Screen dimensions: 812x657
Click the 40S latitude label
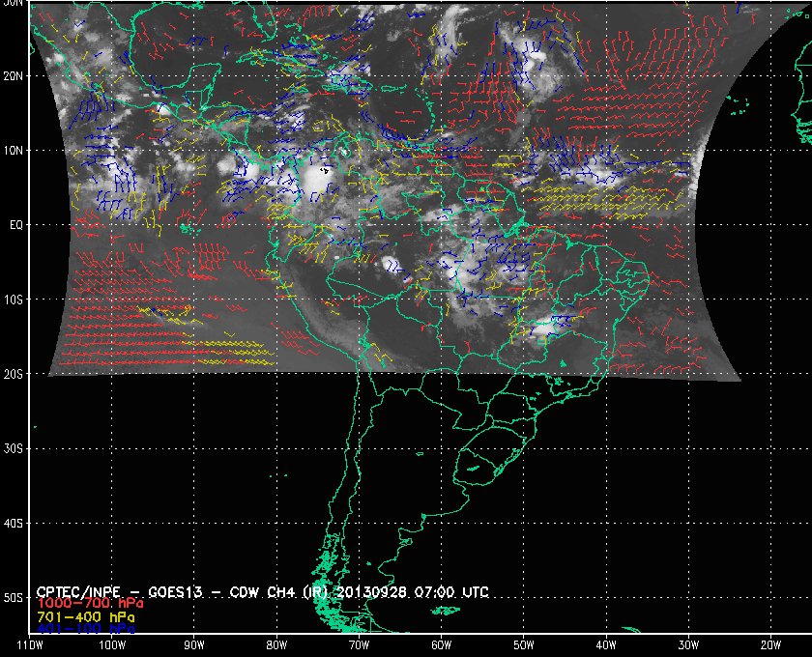tap(14, 524)
